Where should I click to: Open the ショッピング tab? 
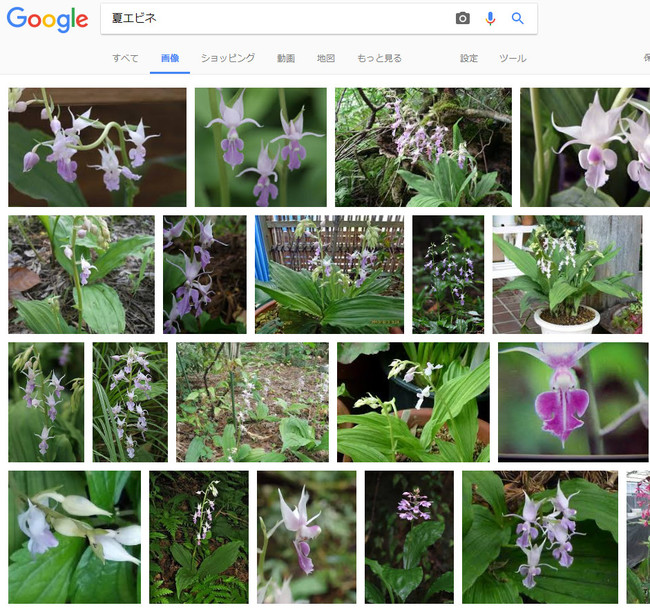pos(228,58)
